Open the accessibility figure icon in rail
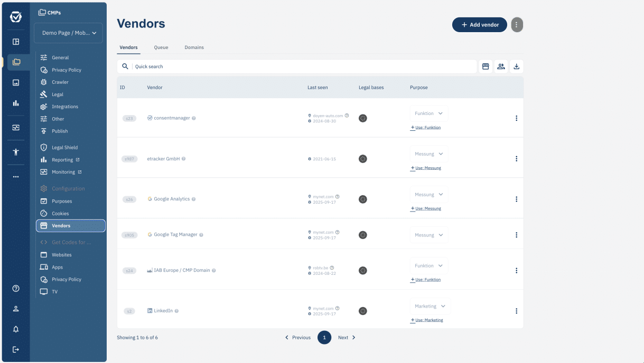Viewport: 644px width, 363px height. pos(16,152)
